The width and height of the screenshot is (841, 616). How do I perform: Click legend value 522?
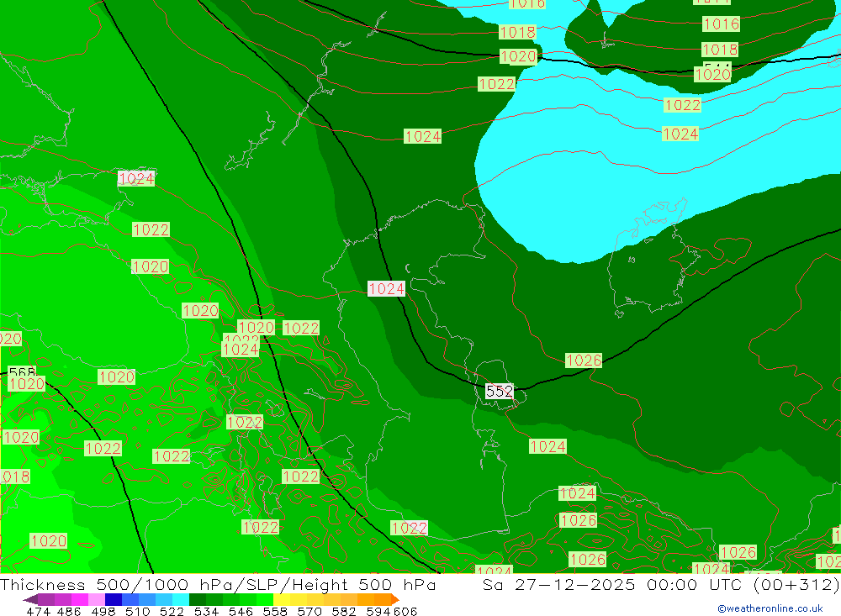coord(172,611)
